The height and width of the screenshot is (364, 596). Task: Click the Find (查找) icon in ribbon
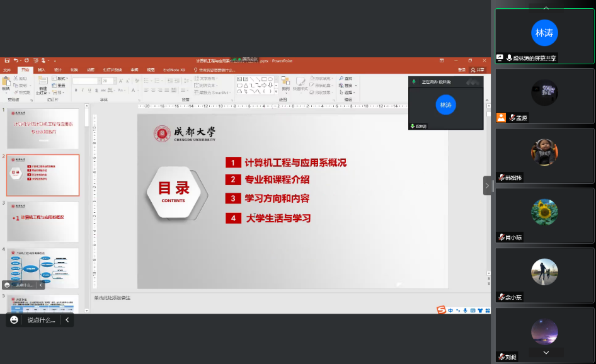(345, 78)
